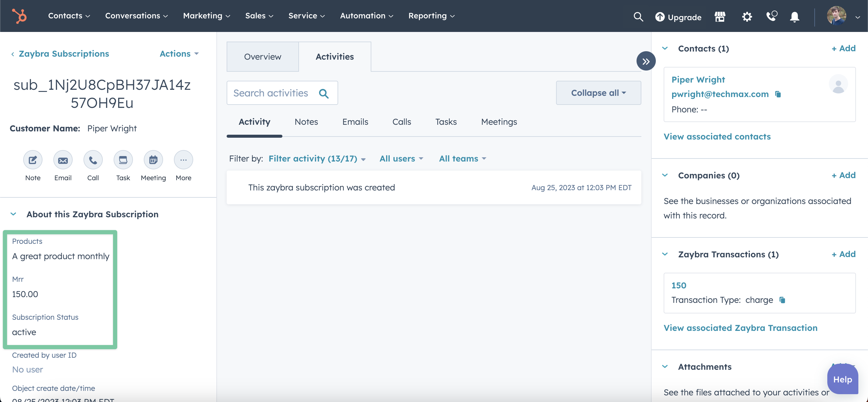This screenshot has height=402, width=868.
Task: Create a Note with the note icon
Action: pyautogui.click(x=33, y=160)
